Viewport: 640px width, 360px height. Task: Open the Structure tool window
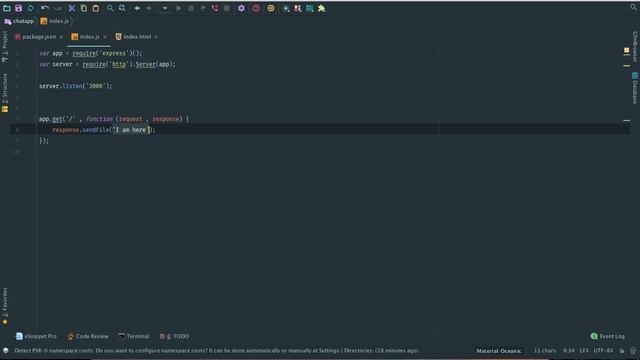[x=5, y=93]
